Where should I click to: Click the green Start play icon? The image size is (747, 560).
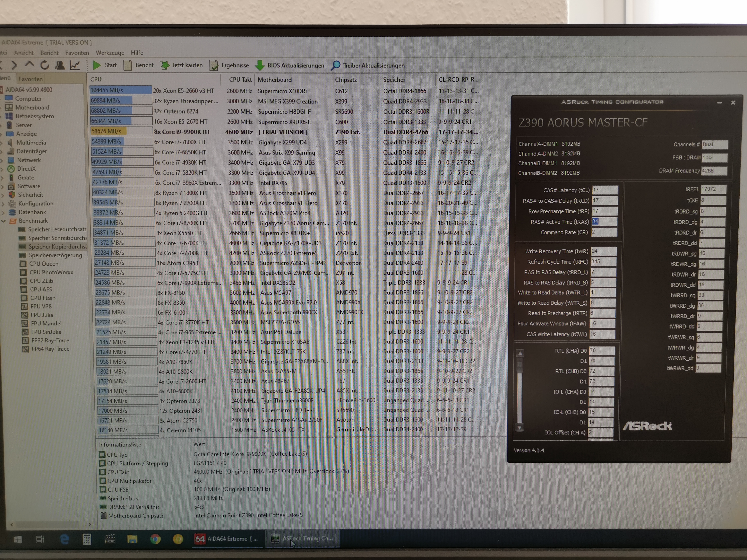pos(97,65)
